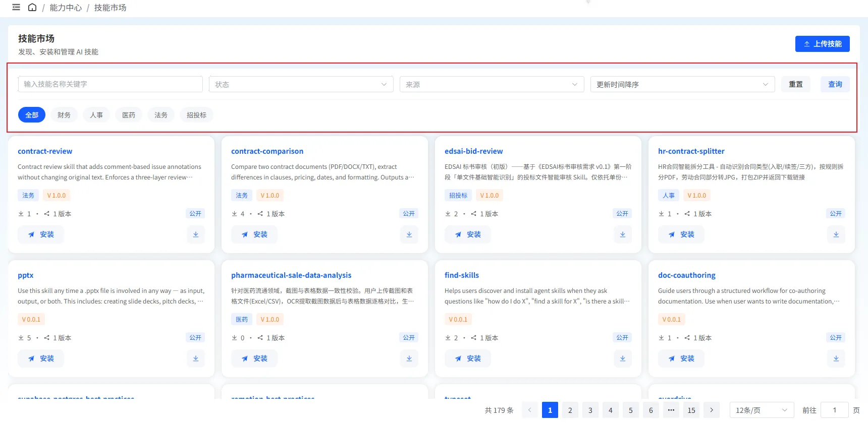Focus the skill name keyword search field
The image size is (868, 425).
click(111, 84)
